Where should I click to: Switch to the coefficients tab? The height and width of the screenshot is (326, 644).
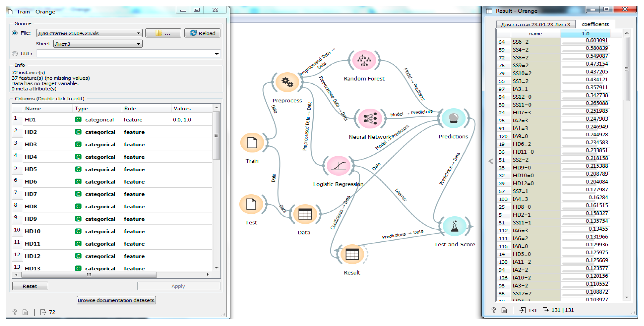(x=595, y=24)
